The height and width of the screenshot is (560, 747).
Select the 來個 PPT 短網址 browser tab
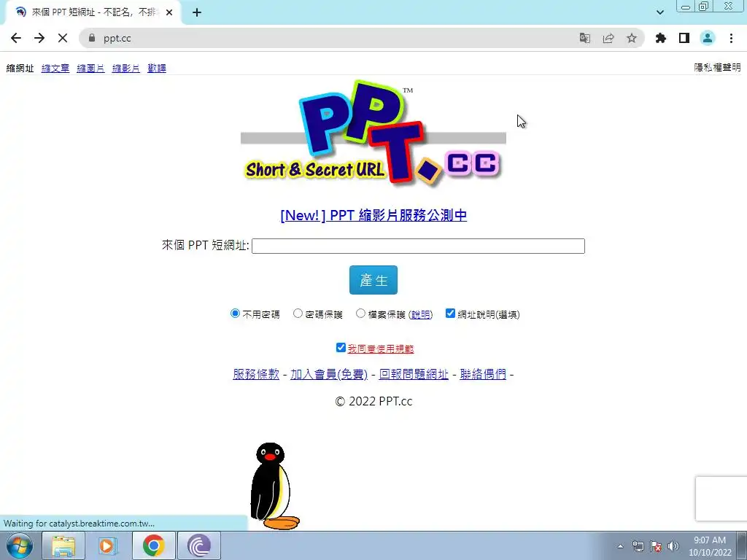pos(93,13)
